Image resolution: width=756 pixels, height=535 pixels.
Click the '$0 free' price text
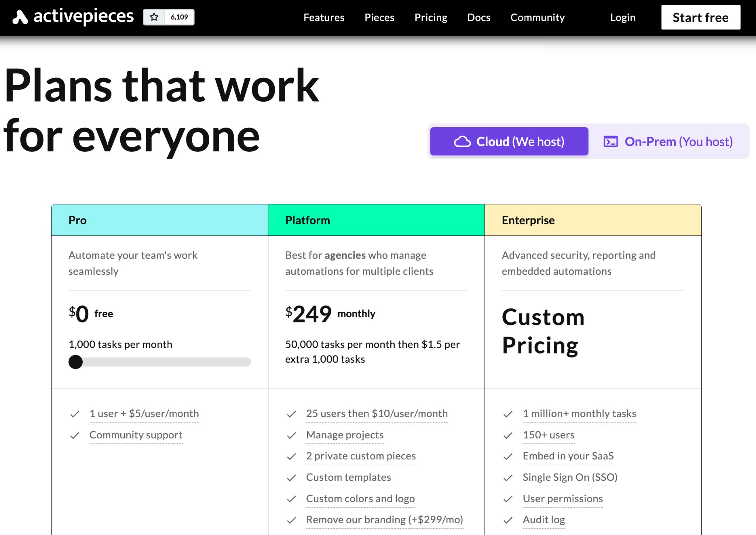[x=91, y=314]
